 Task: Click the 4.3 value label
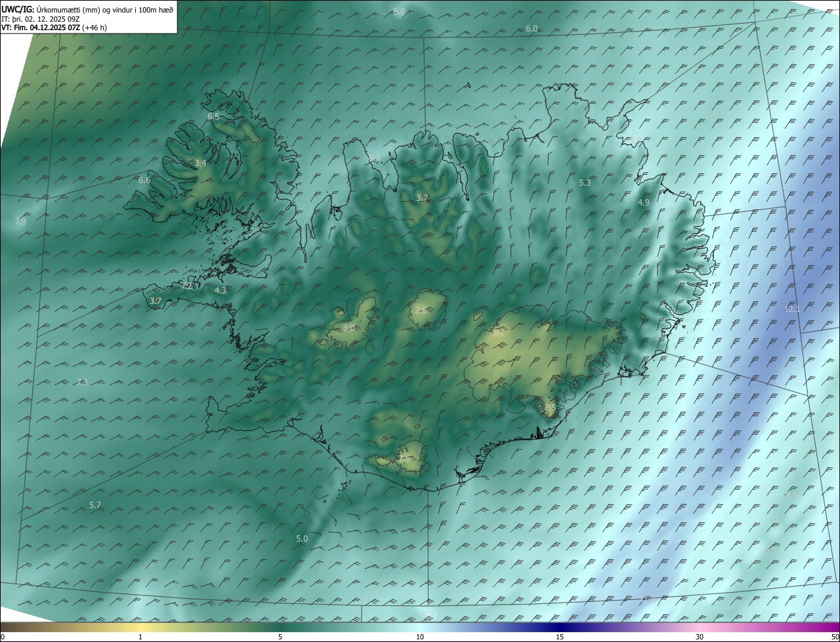pos(220,290)
